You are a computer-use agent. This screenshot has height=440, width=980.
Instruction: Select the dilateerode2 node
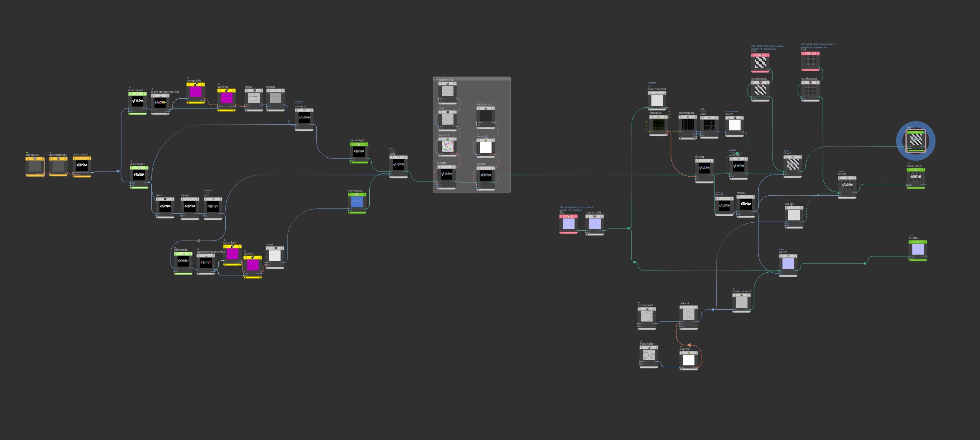[x=138, y=103]
